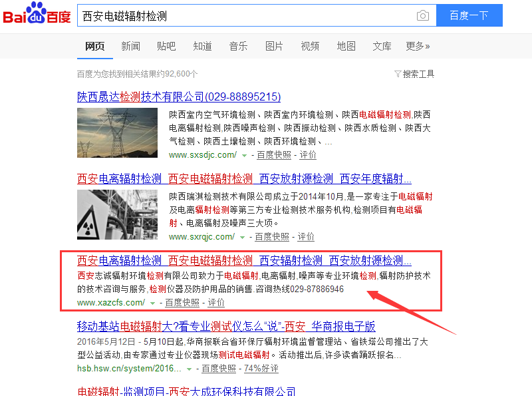Click the Baidu logo
This screenshot has width=532, height=396.
pos(37,13)
